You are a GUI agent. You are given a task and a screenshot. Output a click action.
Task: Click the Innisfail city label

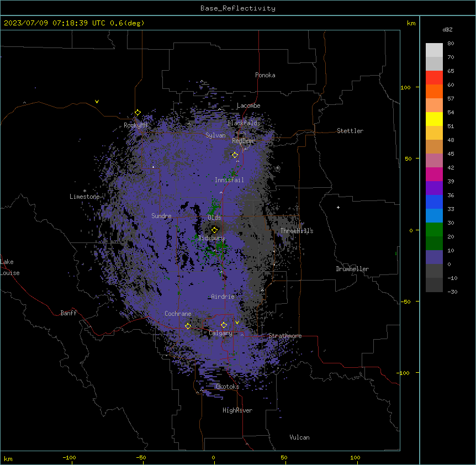click(229, 180)
